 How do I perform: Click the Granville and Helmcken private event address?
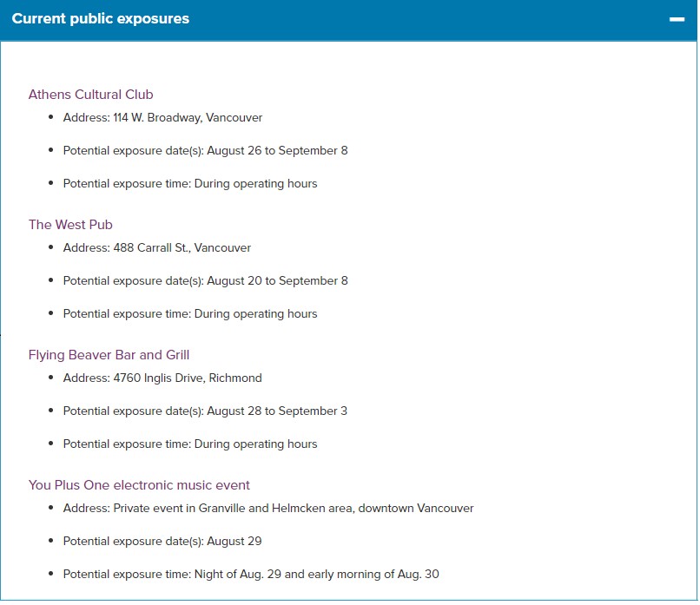point(268,509)
